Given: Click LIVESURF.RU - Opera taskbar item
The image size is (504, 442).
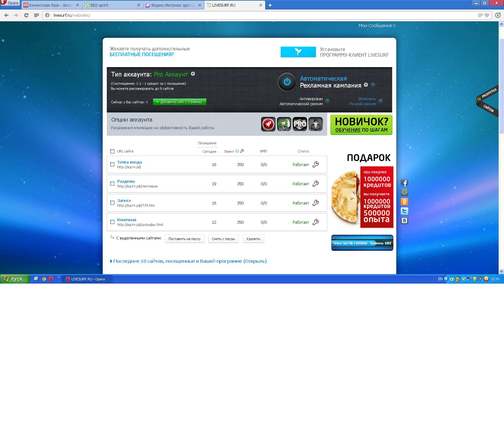Looking at the screenshot, I should tap(87, 279).
